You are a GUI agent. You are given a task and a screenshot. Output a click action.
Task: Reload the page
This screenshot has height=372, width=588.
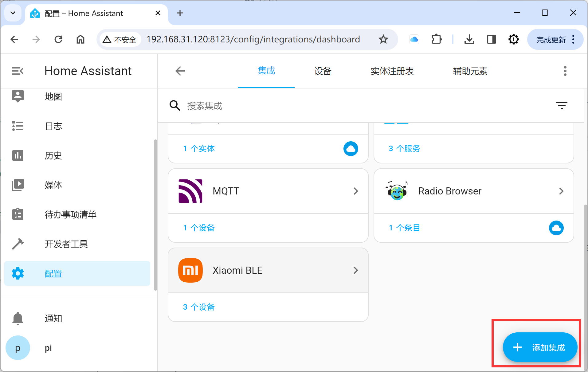[x=58, y=39]
